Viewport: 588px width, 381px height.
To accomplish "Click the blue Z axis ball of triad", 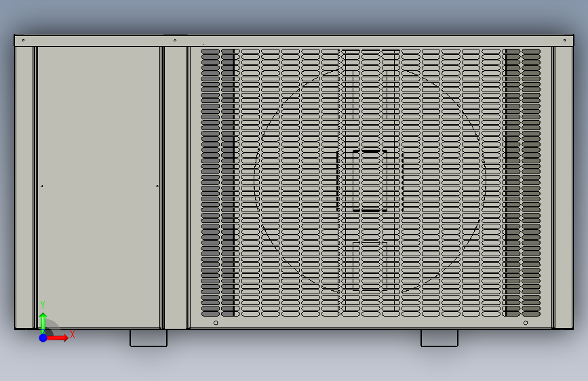I will [x=43, y=338].
